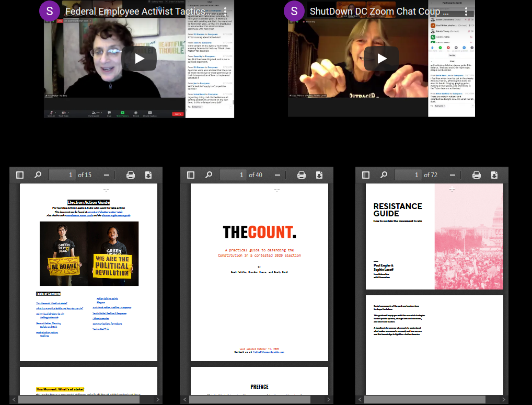This screenshot has height=405, width=532.
Task: Open the 'Communications for Actions' contents link
Action: (107, 324)
